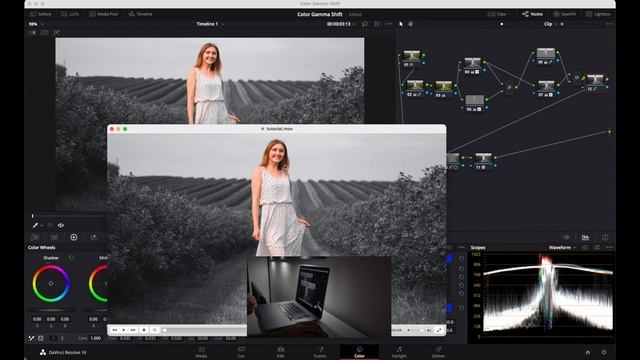
Task: Select node editor arrow pointer tool
Action: [x=401, y=24]
